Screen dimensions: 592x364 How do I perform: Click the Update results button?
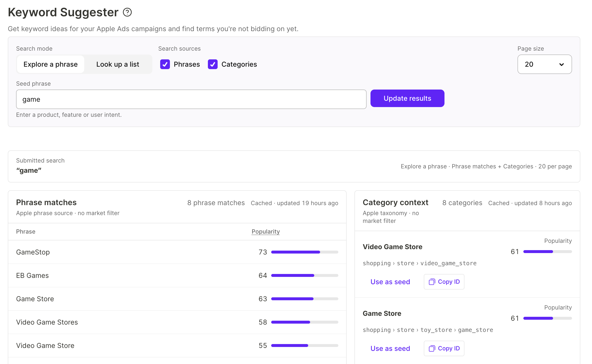pyautogui.click(x=407, y=98)
